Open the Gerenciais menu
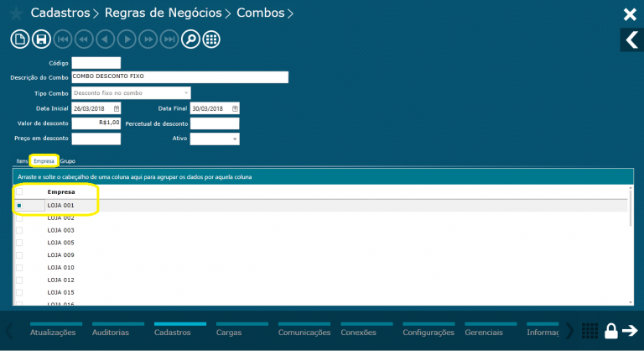The image size is (644, 351). point(484,333)
